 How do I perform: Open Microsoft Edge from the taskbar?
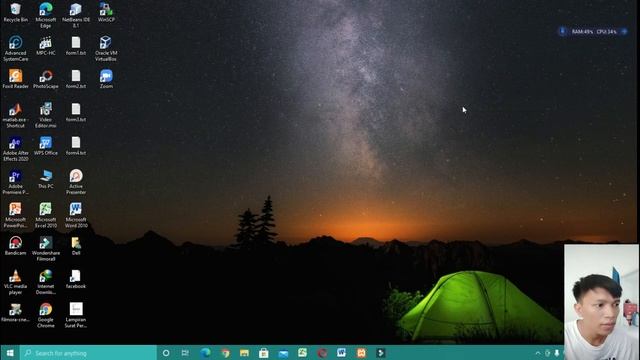[x=205, y=353]
